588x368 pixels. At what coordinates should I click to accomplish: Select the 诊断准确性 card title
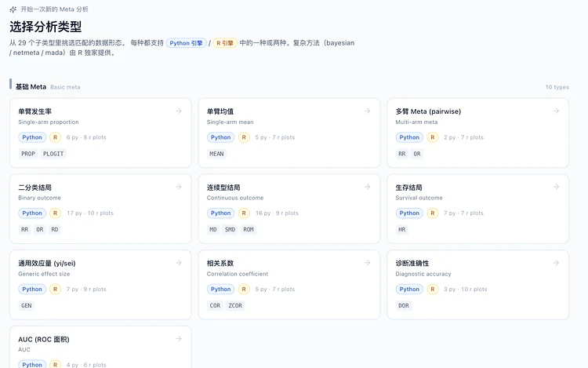pos(412,264)
